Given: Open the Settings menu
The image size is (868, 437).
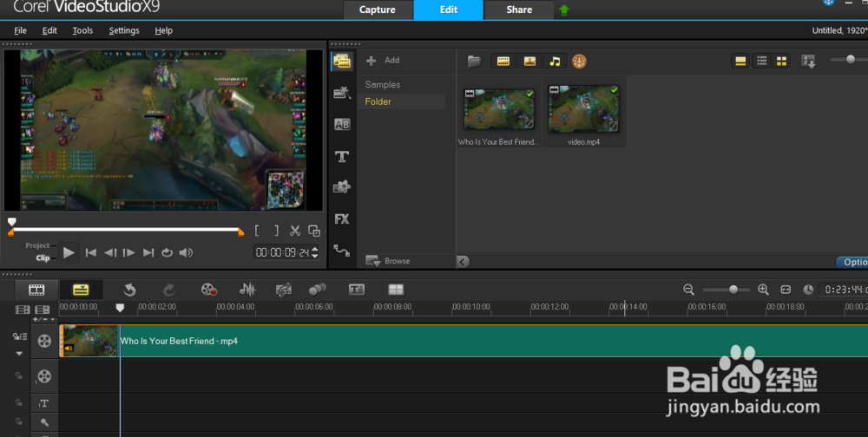Looking at the screenshot, I should [124, 30].
